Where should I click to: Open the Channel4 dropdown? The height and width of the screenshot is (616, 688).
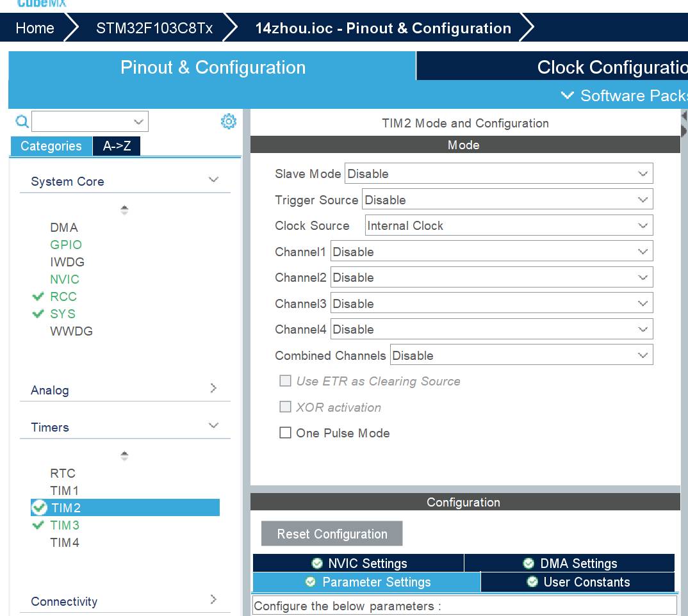[492, 329]
